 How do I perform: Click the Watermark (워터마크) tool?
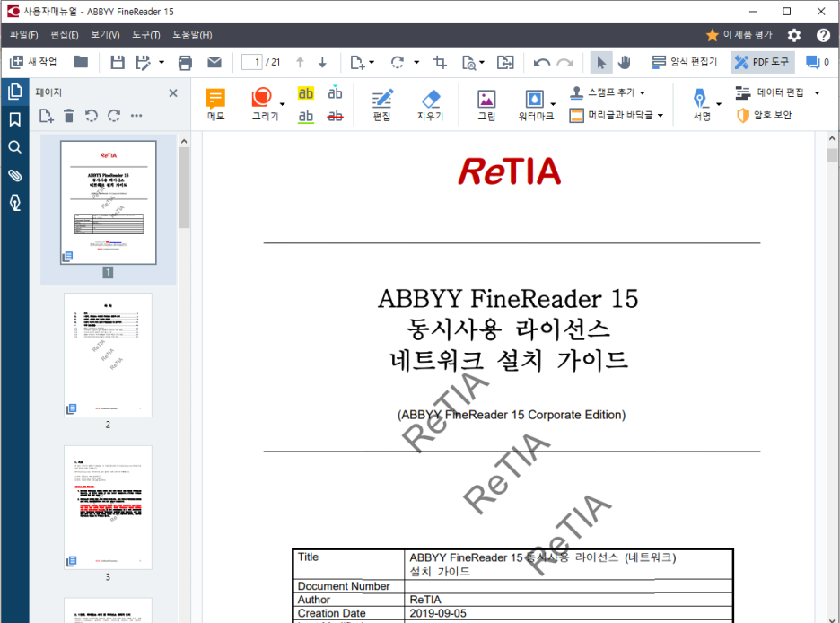(x=535, y=104)
